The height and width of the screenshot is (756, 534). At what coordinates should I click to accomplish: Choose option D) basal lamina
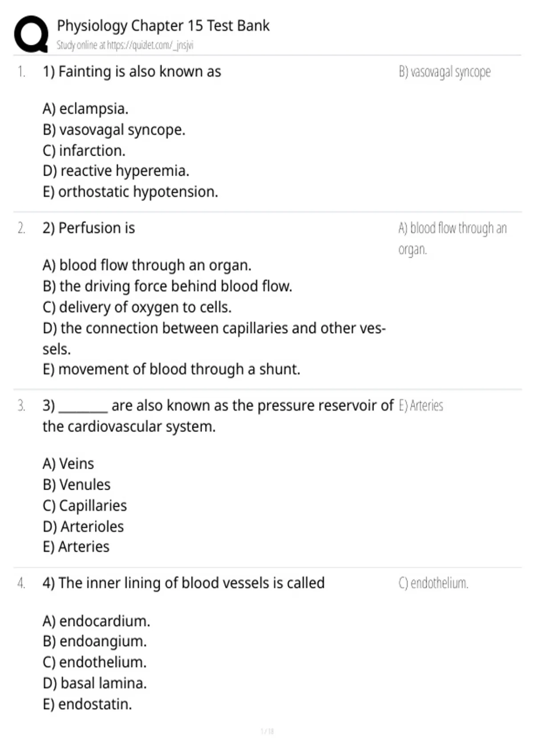[95, 683]
